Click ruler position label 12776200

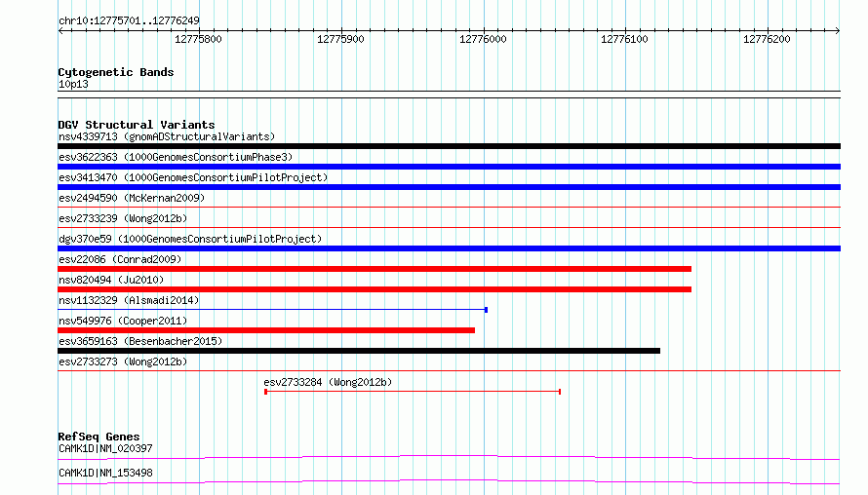767,39
